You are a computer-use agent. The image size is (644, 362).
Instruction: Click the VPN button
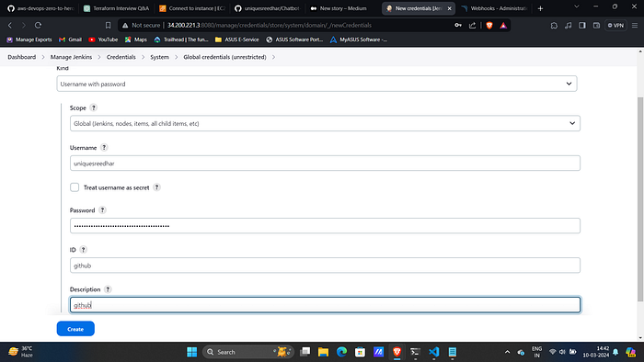615,26
